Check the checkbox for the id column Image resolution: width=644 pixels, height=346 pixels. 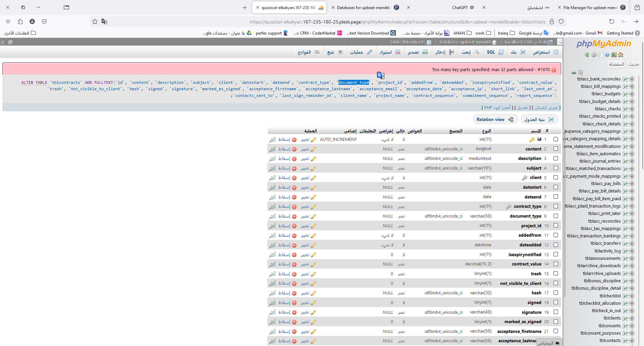(556, 139)
